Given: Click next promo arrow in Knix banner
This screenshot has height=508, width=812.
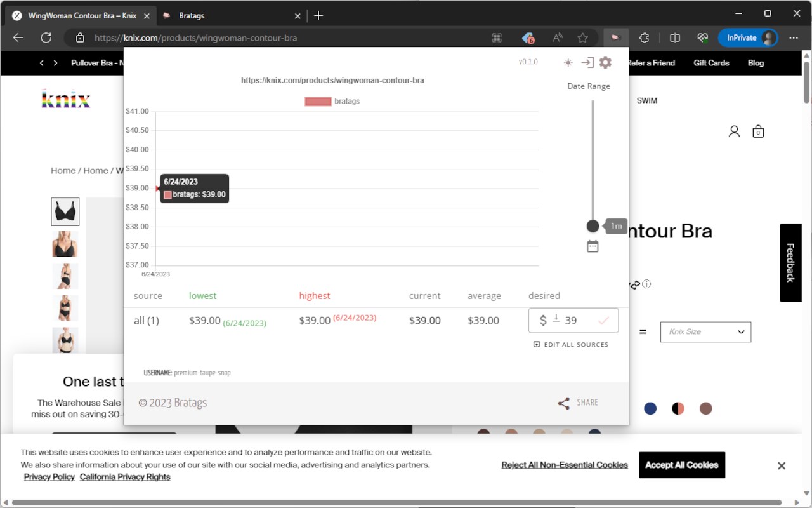Looking at the screenshot, I should pos(56,63).
